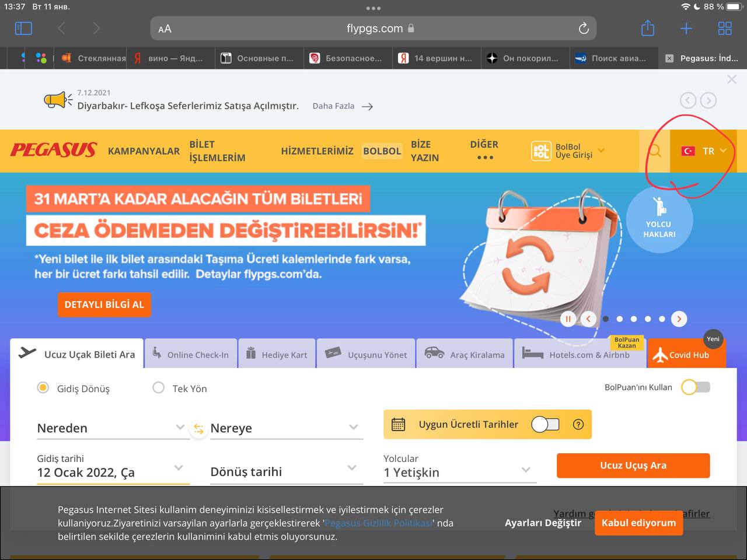
Task: Open Safari sidebar panel
Action: [23, 28]
